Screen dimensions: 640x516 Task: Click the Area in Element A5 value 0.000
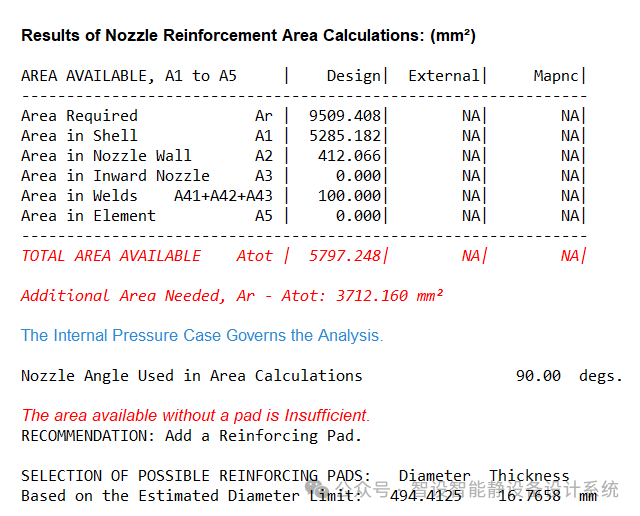(x=358, y=216)
